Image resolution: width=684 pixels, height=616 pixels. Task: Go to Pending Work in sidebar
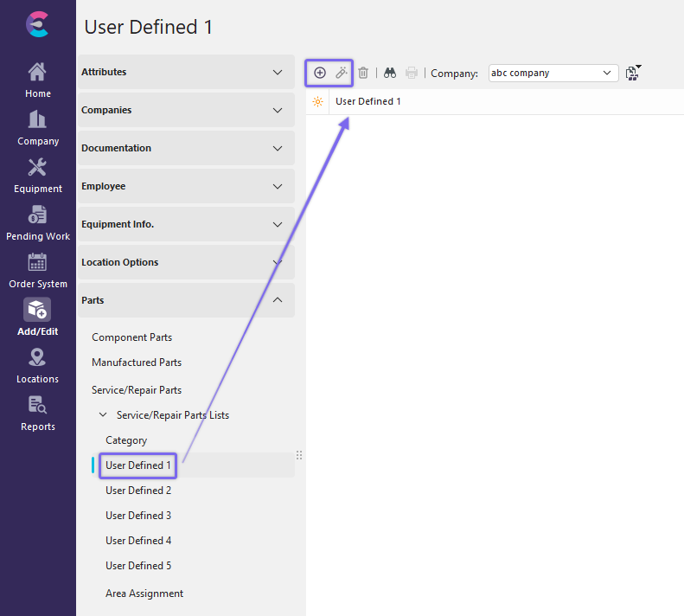[x=37, y=223]
